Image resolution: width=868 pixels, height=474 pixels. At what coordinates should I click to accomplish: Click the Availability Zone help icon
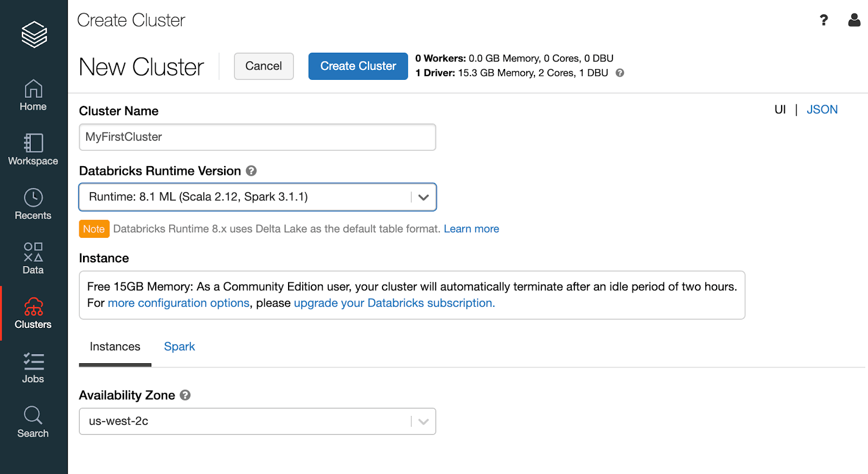185,395
